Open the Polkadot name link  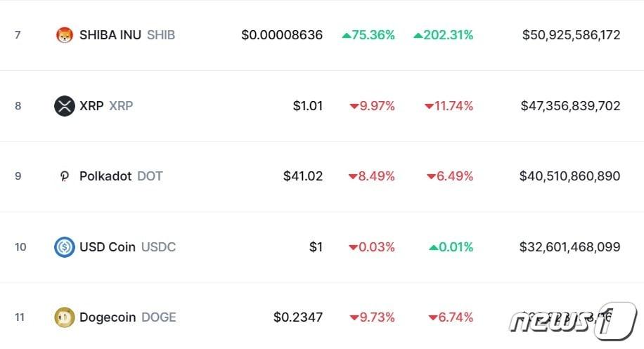coord(105,176)
